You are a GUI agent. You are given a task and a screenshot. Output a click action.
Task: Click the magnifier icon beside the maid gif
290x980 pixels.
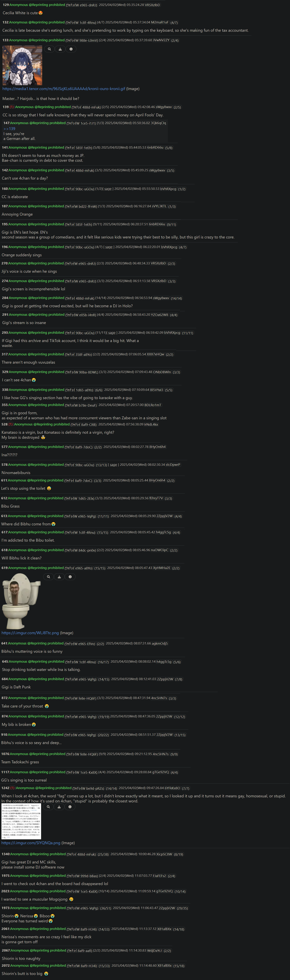pos(49,49)
